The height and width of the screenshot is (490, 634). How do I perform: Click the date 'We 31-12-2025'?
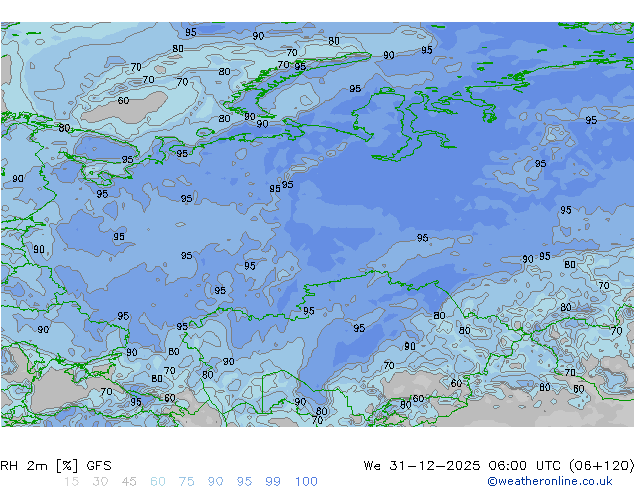[x=422, y=466]
